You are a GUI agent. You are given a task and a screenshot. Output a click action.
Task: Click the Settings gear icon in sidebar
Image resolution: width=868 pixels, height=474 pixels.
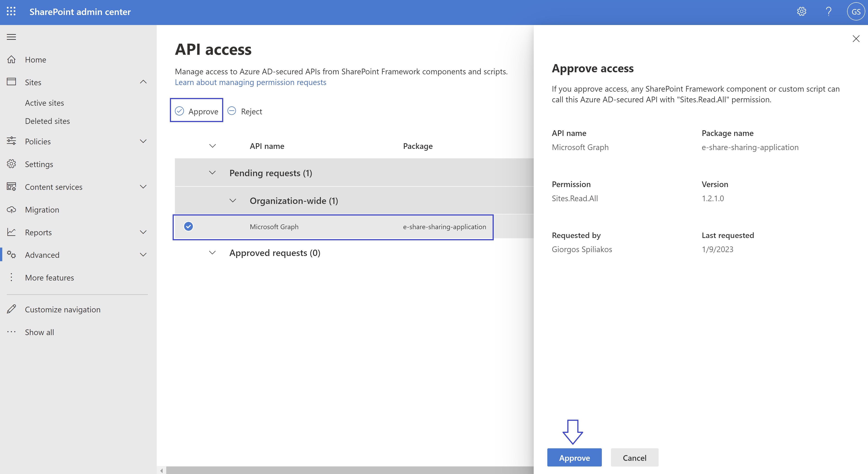click(x=11, y=164)
